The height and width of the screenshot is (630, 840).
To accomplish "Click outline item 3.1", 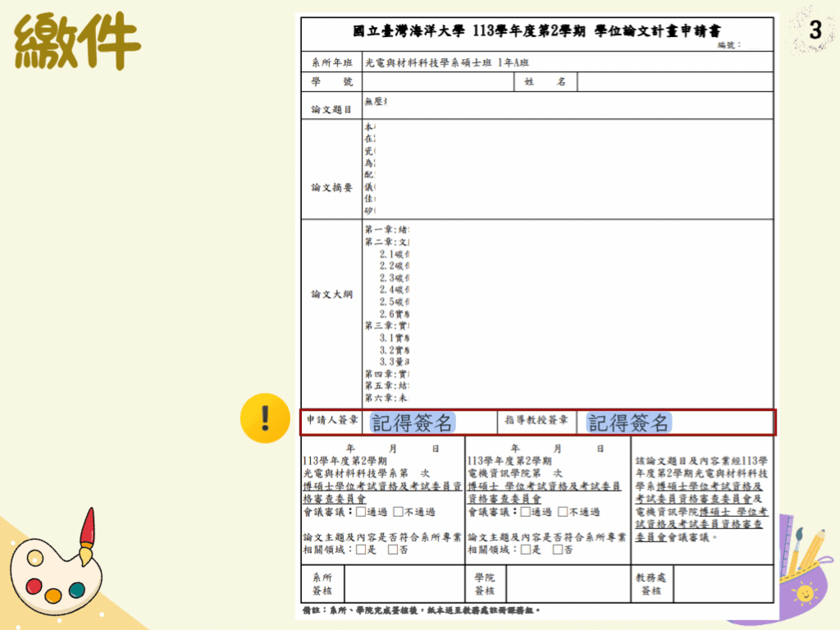I will 395,338.
